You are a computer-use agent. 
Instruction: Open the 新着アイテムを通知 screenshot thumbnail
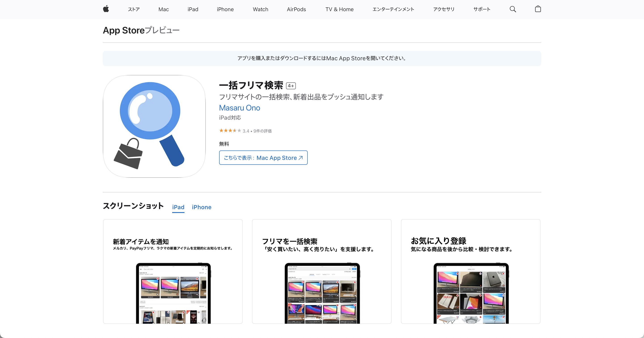(173, 271)
